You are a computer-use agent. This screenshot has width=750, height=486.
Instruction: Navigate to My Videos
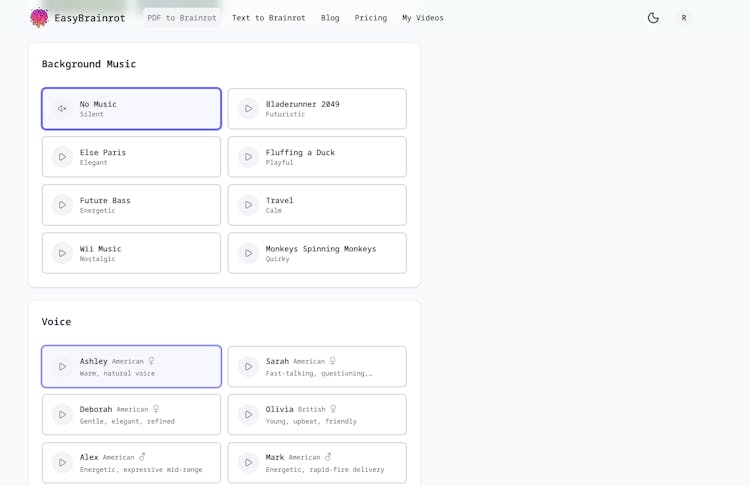[423, 18]
